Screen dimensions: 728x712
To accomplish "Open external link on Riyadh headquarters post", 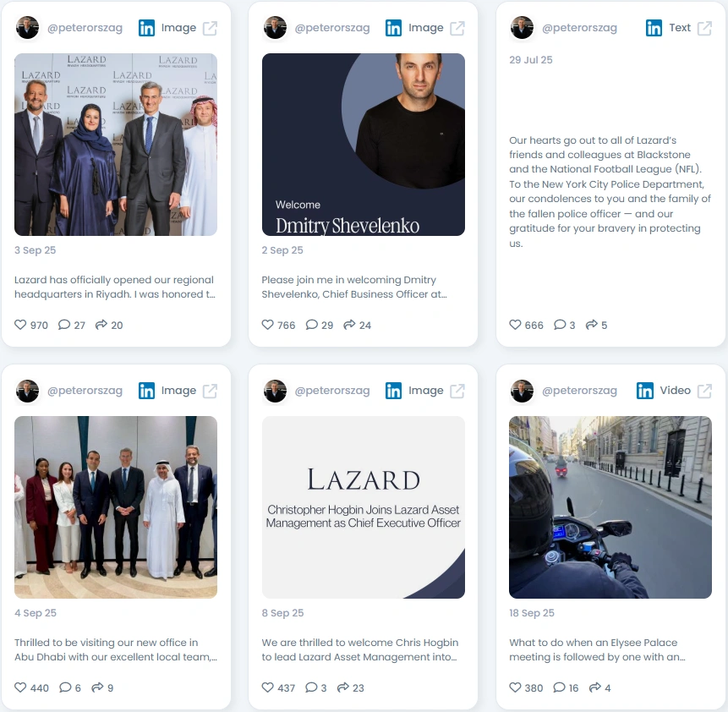I will pos(210,29).
